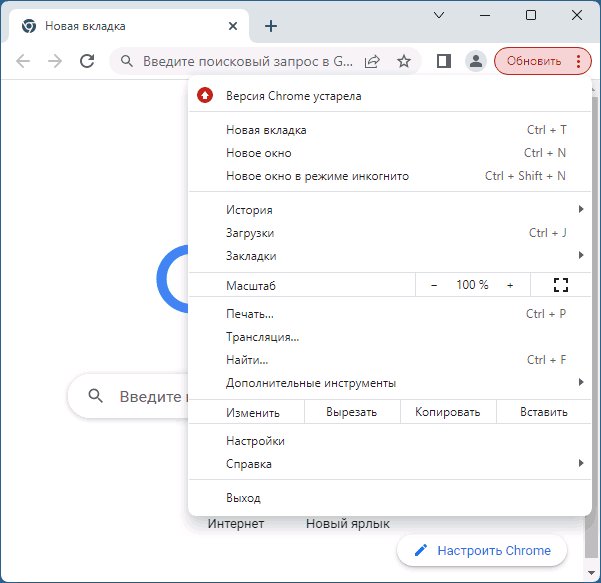
Task: Select Найти... in the menu
Action: (x=389, y=360)
